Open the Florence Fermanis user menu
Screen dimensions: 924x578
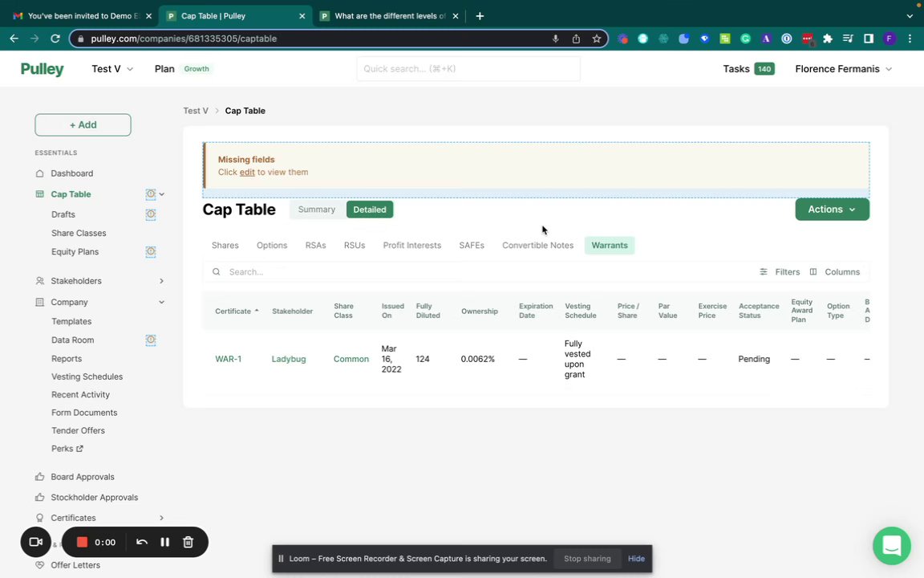click(843, 69)
